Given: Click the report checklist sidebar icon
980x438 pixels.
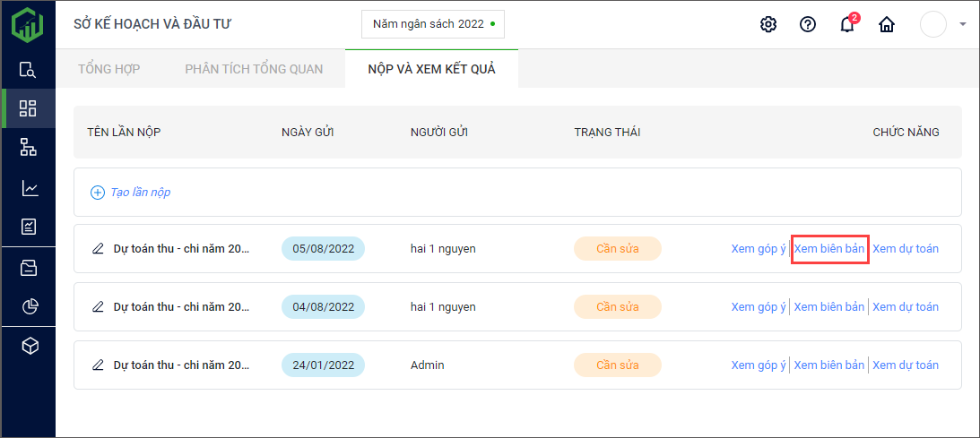Looking at the screenshot, I should 28,227.
